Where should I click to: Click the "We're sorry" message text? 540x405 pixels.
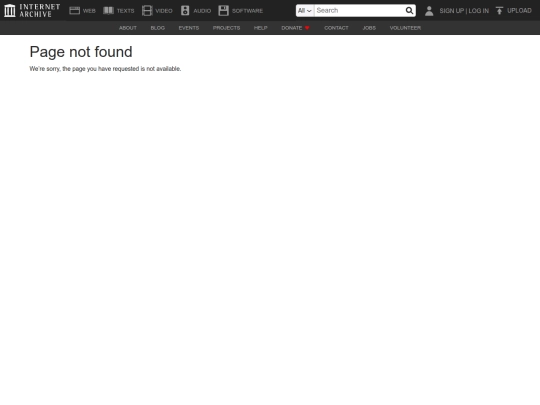[x=105, y=69]
